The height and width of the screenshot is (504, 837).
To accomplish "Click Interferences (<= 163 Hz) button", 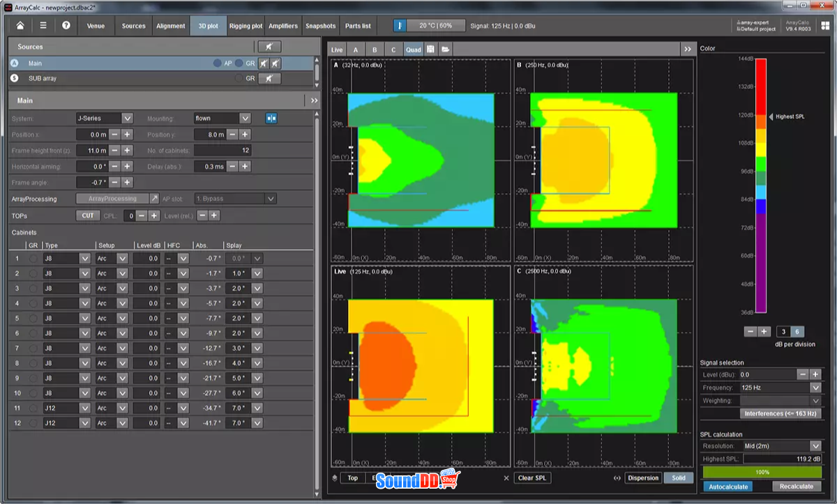I will [781, 413].
